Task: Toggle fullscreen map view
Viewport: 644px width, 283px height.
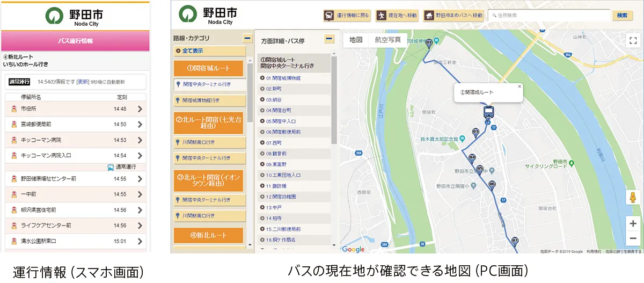Action: tap(633, 40)
